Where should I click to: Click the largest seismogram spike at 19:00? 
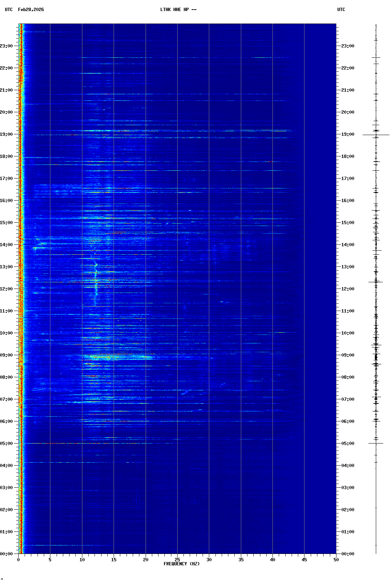(x=376, y=135)
